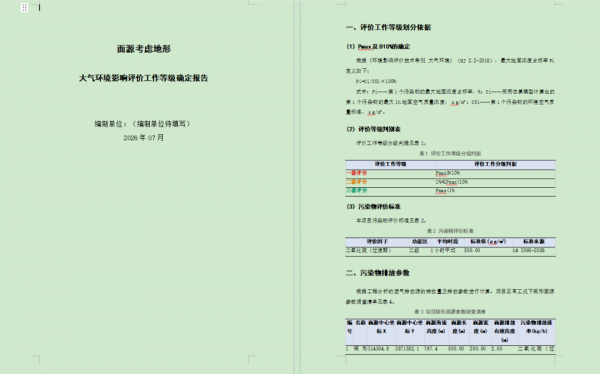
Task: Click the red 一级评价 table cell
Action: click(x=390, y=173)
